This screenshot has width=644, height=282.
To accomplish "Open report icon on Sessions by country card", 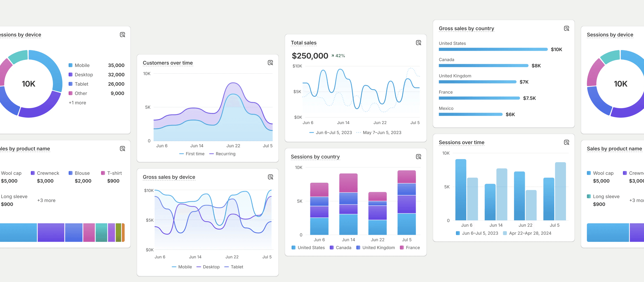I will 418,157.
